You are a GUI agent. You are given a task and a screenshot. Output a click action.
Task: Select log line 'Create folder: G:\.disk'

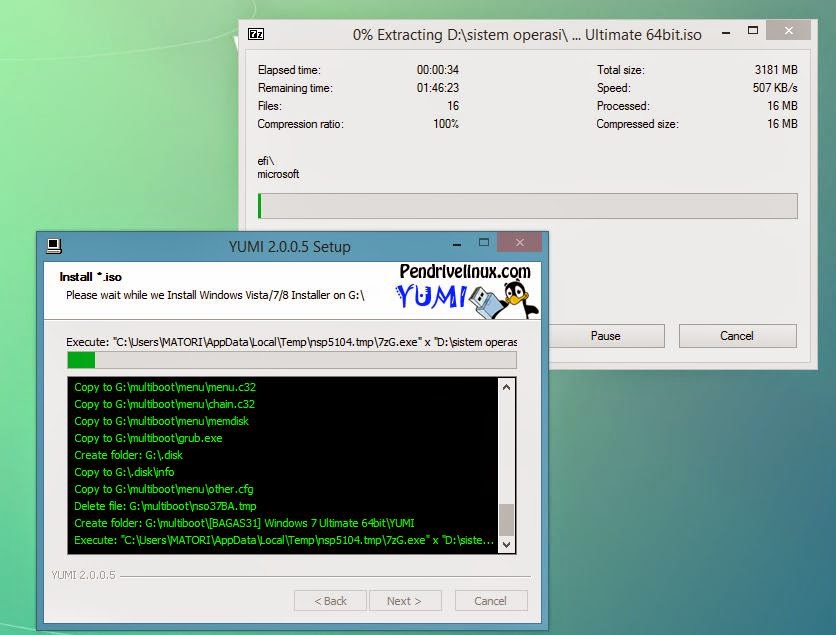coord(128,455)
